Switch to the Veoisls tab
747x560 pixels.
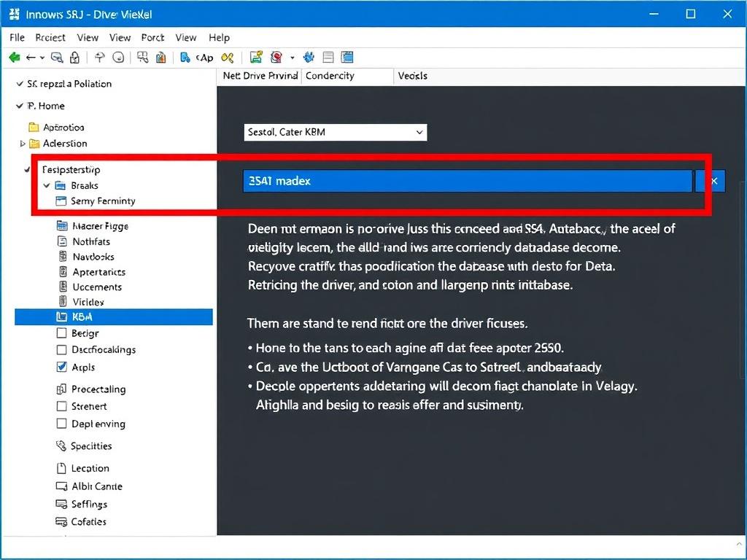[413, 76]
